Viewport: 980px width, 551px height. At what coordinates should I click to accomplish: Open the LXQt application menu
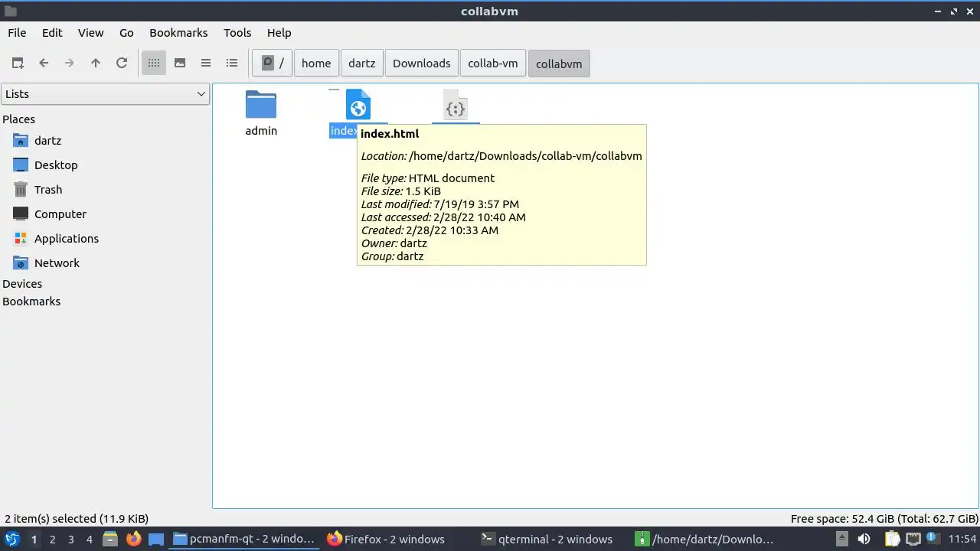(x=12, y=539)
